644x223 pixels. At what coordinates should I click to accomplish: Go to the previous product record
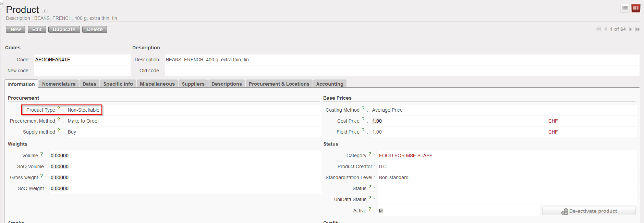click(606, 29)
